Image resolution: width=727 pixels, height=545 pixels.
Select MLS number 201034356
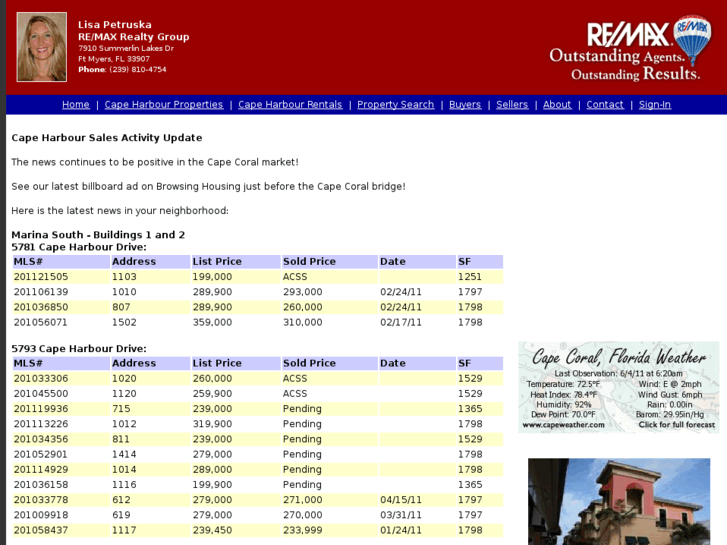[x=41, y=439]
